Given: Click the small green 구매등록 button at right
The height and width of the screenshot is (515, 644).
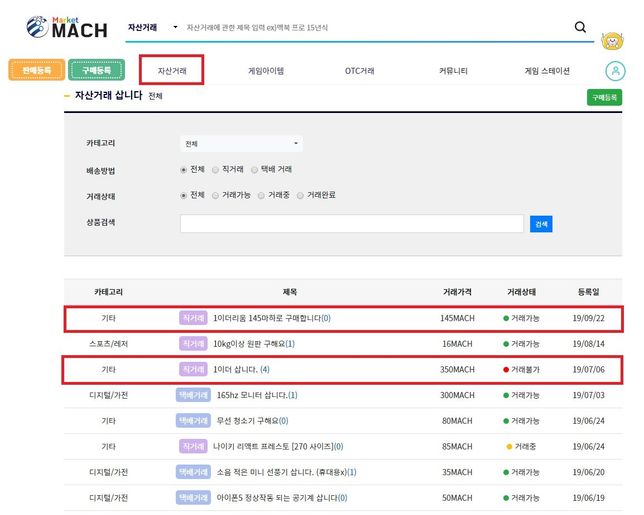Looking at the screenshot, I should [604, 97].
